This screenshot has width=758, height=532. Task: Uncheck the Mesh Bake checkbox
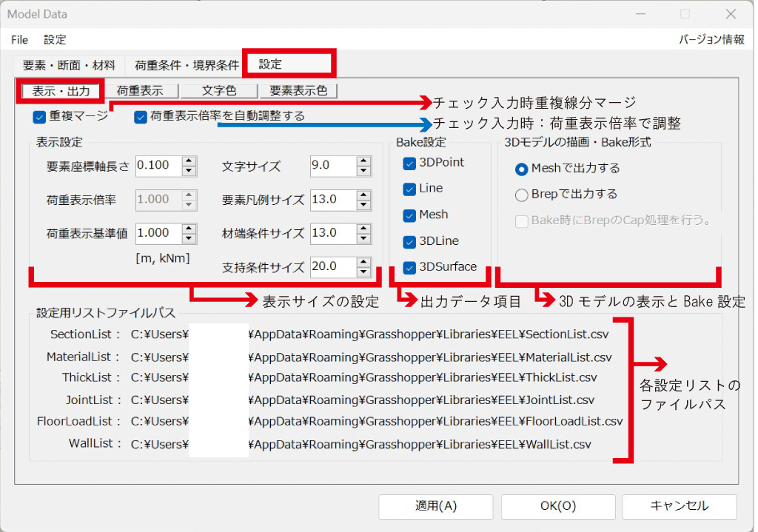(409, 215)
